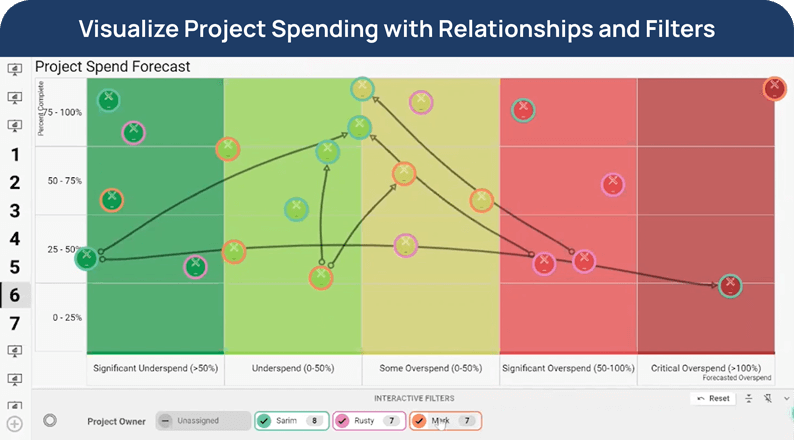
Task: Select the dark red bubble at top-right corner
Action: pos(774,88)
